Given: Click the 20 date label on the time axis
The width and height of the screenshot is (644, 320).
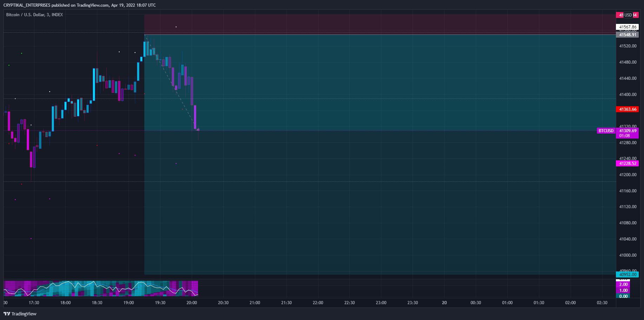Looking at the screenshot, I should 444,303.
